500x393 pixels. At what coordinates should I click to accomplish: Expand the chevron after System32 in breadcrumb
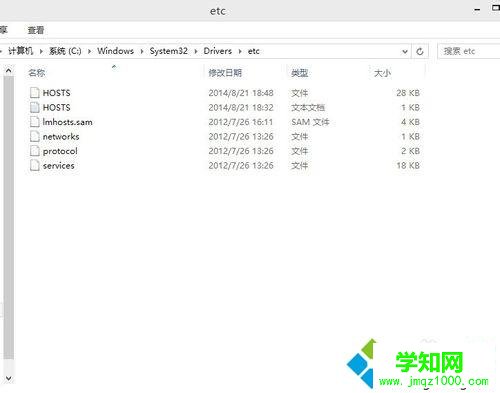tap(196, 51)
